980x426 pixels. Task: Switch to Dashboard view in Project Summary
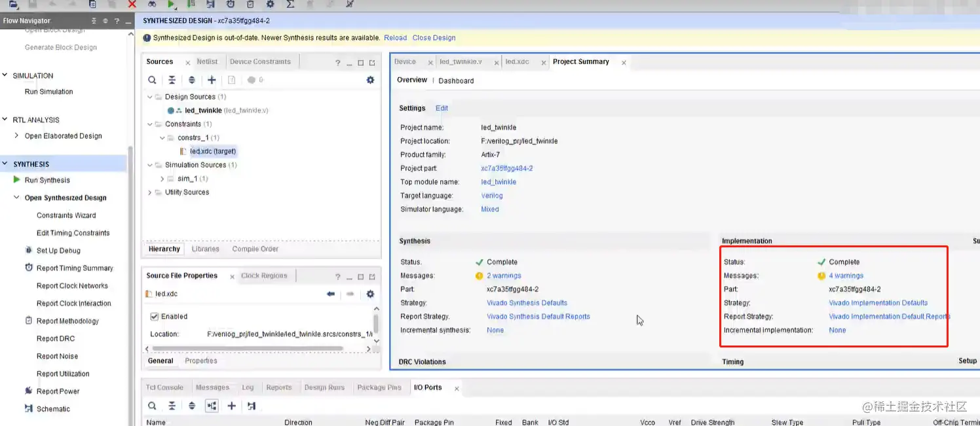(x=456, y=80)
